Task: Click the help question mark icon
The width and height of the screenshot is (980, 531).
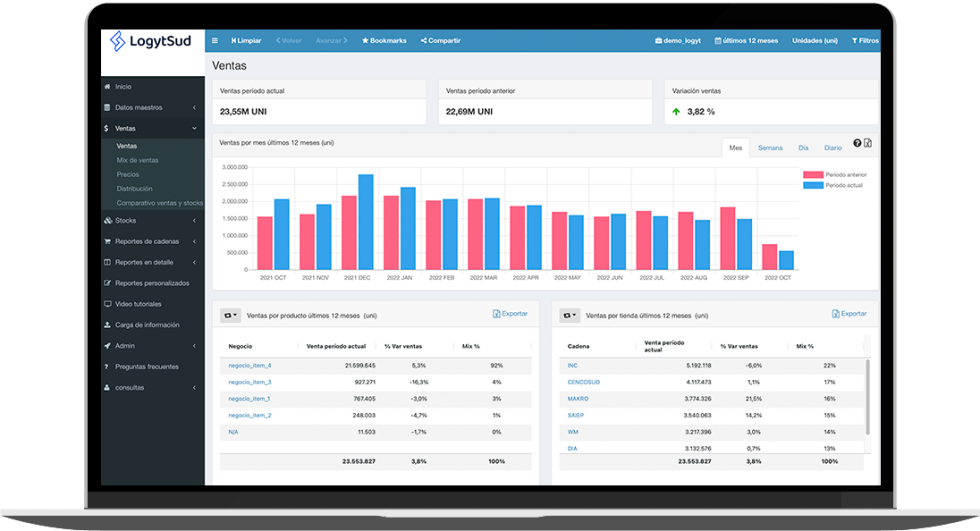Action: coord(858,143)
